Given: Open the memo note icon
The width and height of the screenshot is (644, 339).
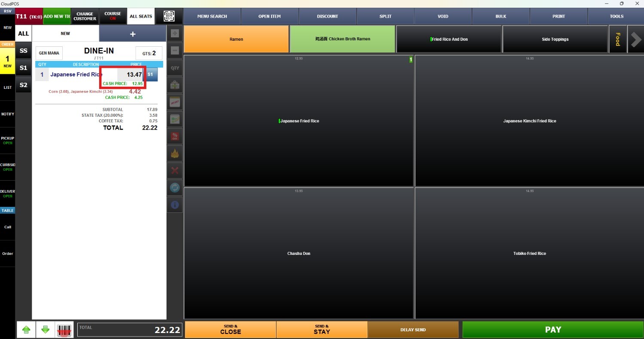Looking at the screenshot, I should (x=175, y=102).
